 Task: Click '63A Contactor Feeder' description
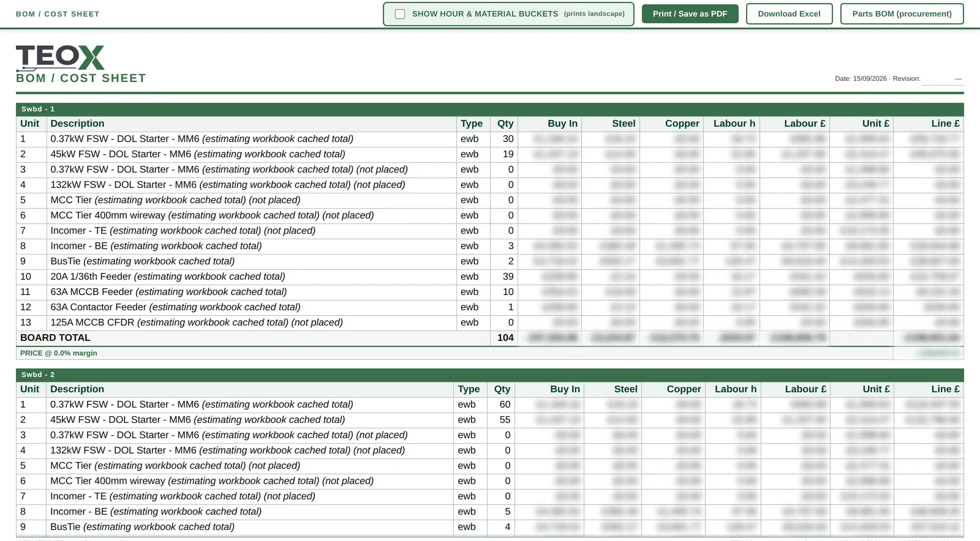pos(175,307)
